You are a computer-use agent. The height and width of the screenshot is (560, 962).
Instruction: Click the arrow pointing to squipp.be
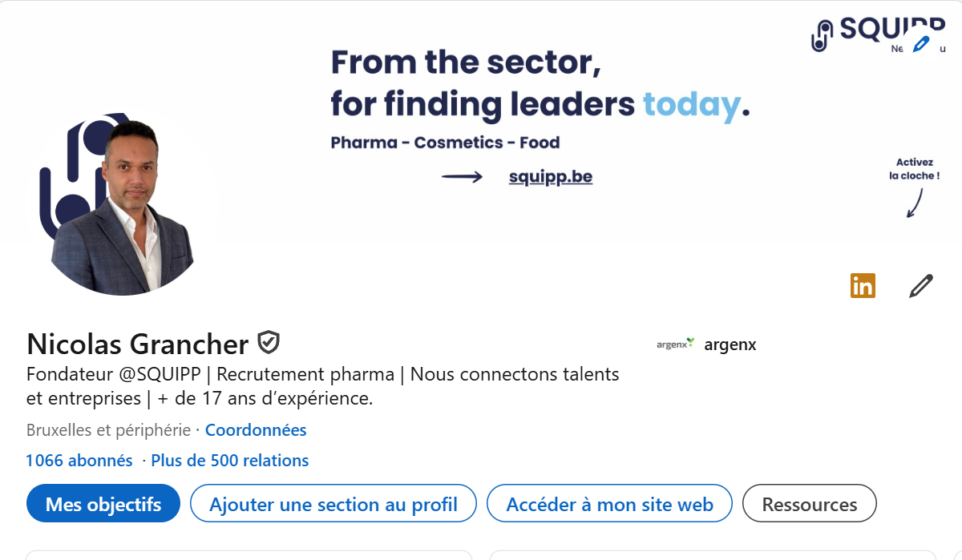tap(463, 177)
